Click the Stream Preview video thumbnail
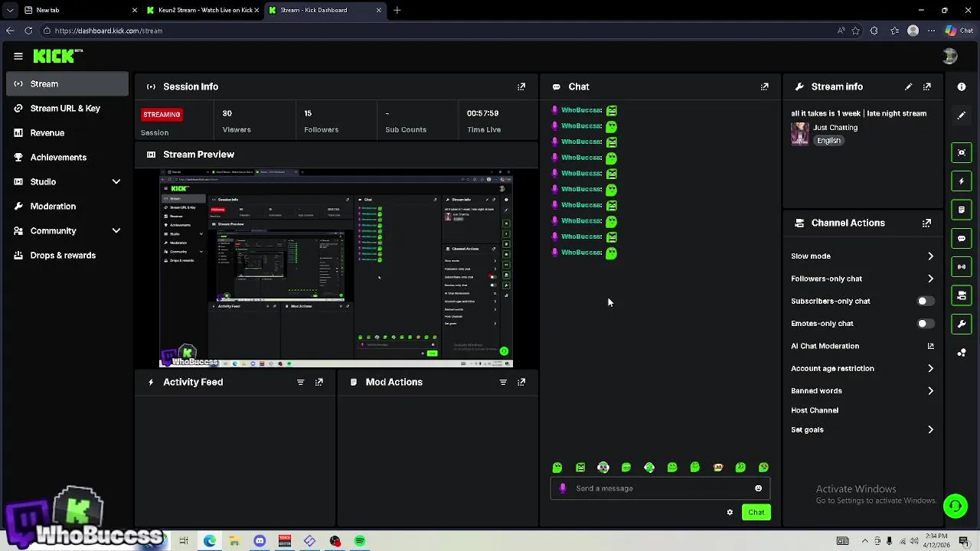The width and height of the screenshot is (980, 551). tap(336, 268)
